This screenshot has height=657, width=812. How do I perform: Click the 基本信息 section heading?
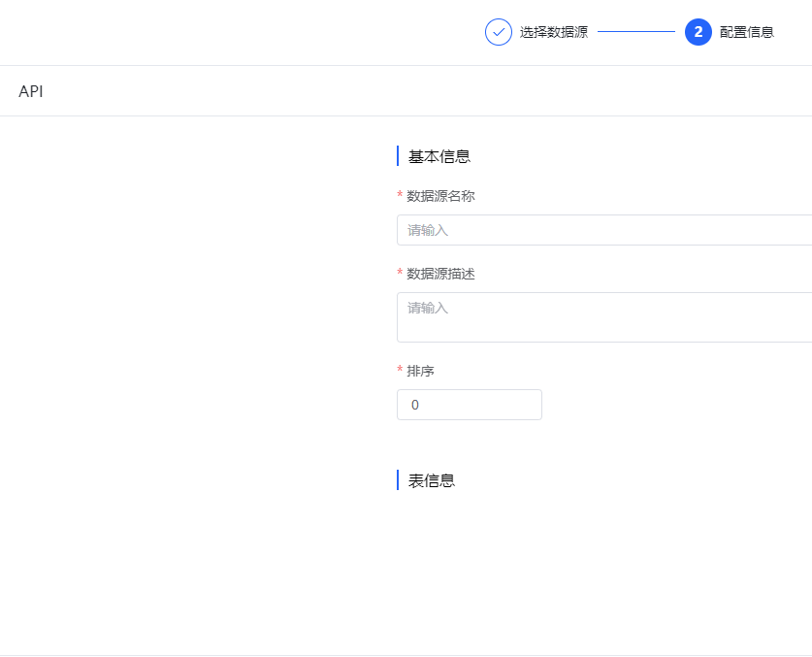point(439,156)
